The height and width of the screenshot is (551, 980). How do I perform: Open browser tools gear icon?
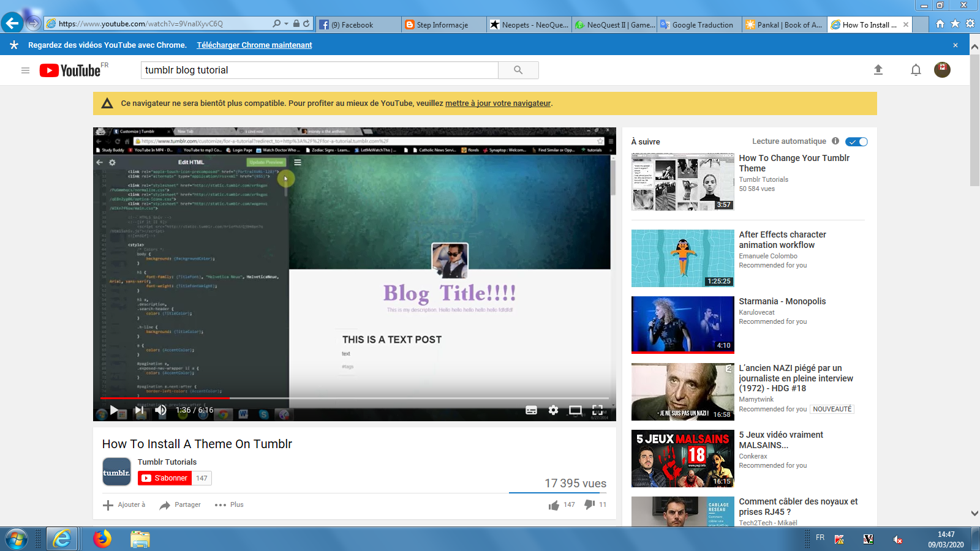click(970, 24)
